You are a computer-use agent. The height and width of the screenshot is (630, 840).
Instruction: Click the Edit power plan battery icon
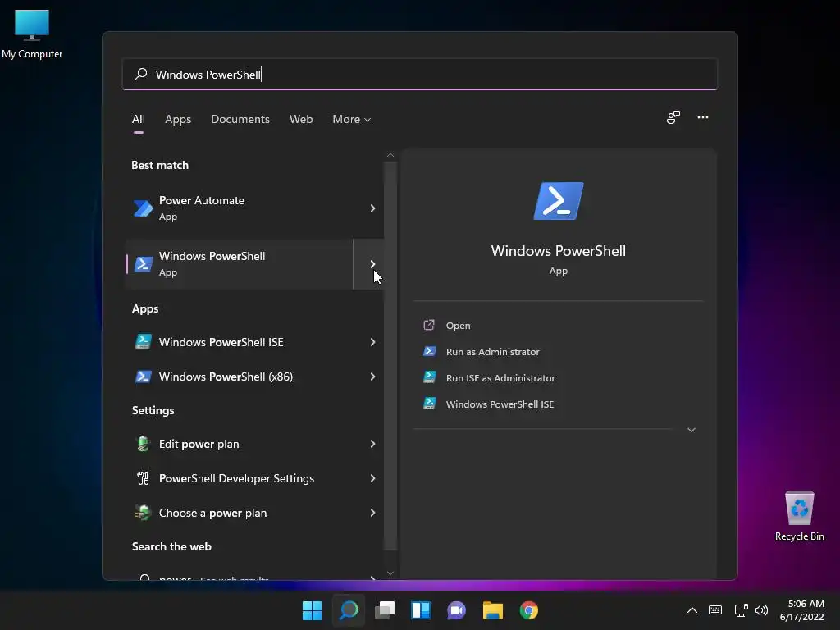pyautogui.click(x=143, y=444)
